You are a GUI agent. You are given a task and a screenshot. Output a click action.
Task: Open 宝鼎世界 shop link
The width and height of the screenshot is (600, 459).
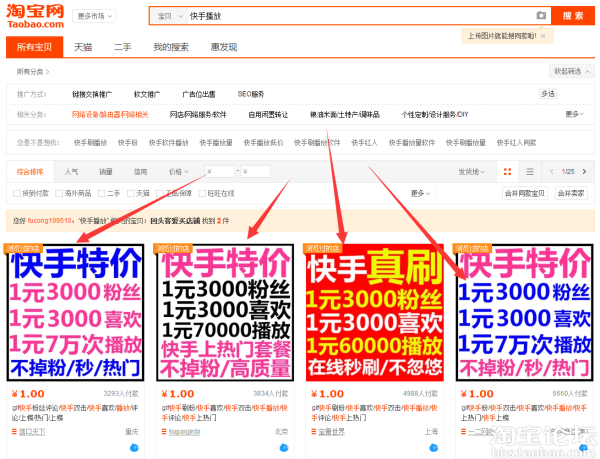[x=331, y=431]
